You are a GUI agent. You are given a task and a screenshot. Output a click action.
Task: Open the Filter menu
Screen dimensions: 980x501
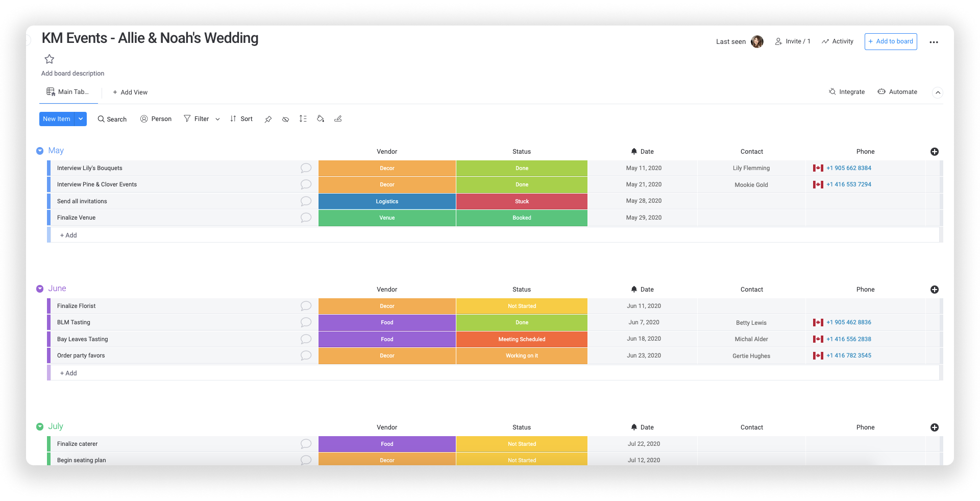coord(197,119)
